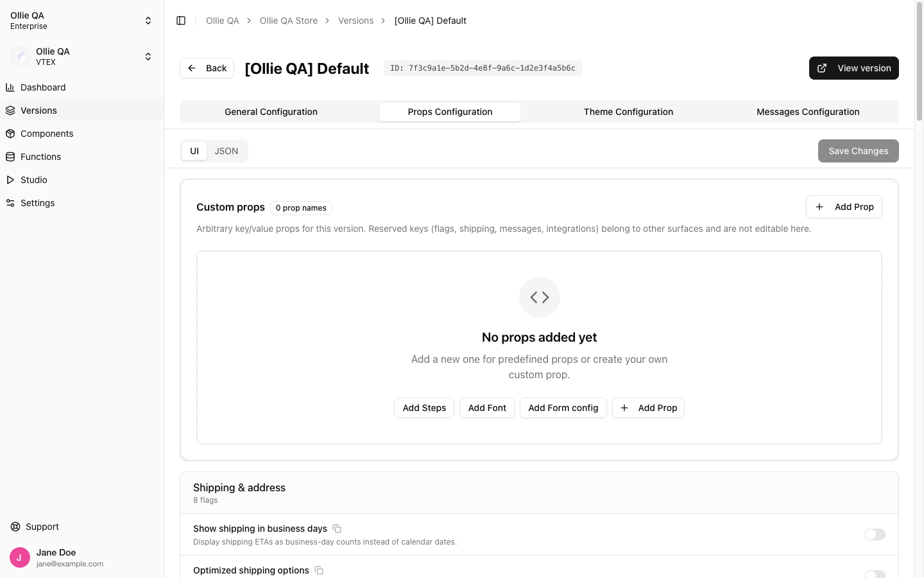Click Add Prop in Custom props header
924x578 pixels.
click(x=844, y=207)
